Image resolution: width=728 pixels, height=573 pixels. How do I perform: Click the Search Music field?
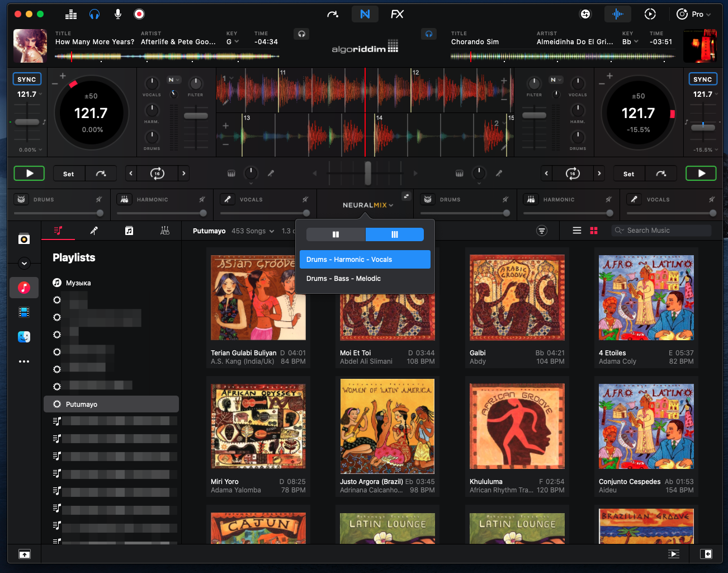[x=661, y=231]
